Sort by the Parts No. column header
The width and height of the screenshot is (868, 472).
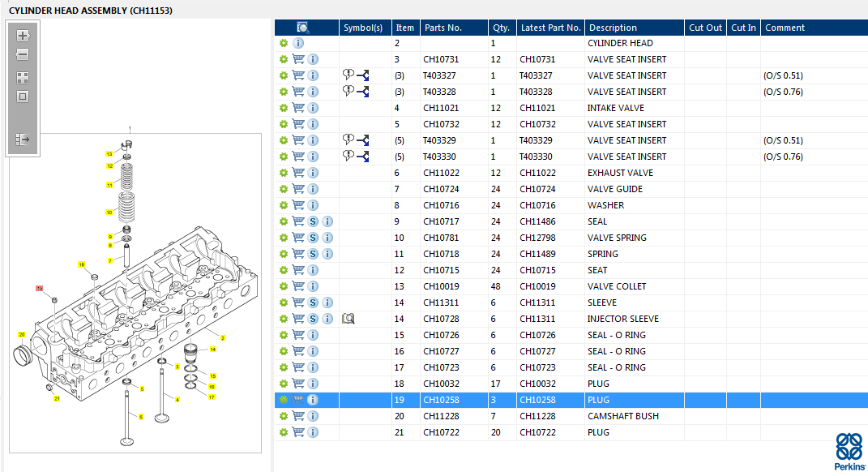(442, 28)
